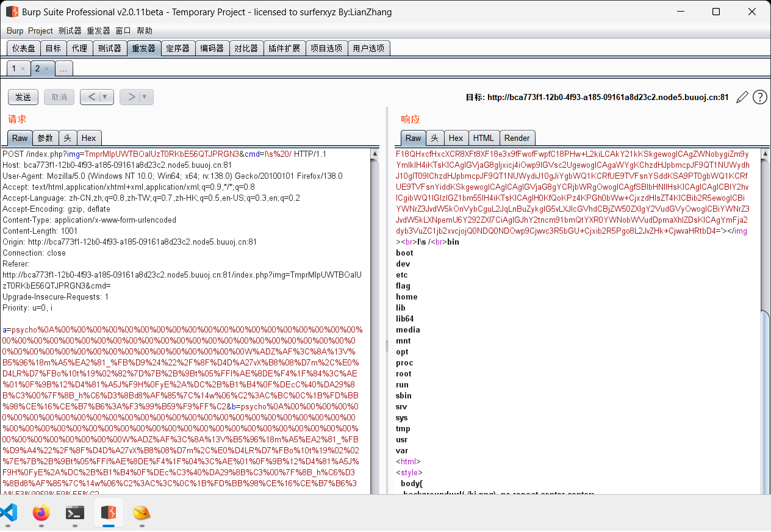Click the 'root' entry in response
771x532 pixels.
coord(404,373)
